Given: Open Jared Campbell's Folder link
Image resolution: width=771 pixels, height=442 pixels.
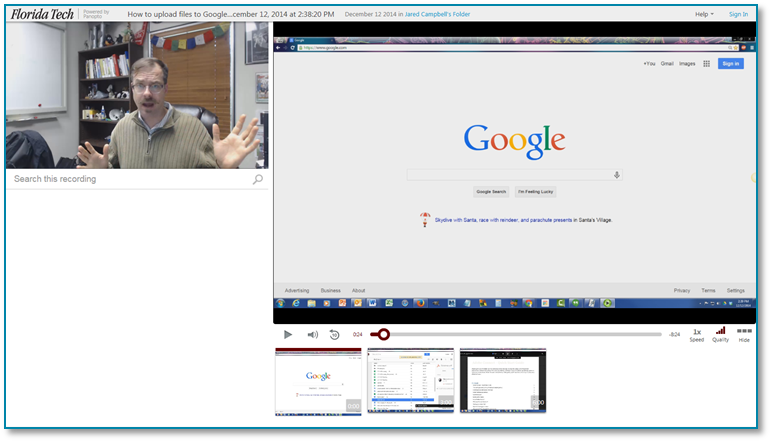Looking at the screenshot, I should (437, 14).
